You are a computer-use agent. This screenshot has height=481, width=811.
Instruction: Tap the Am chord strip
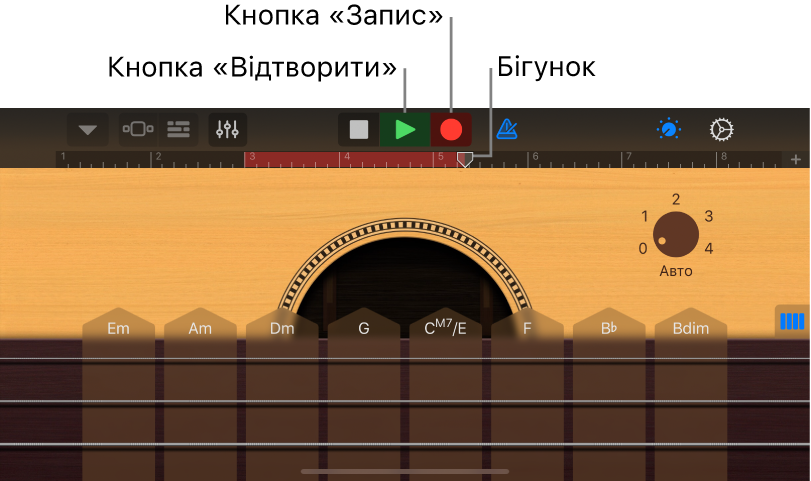(x=200, y=393)
